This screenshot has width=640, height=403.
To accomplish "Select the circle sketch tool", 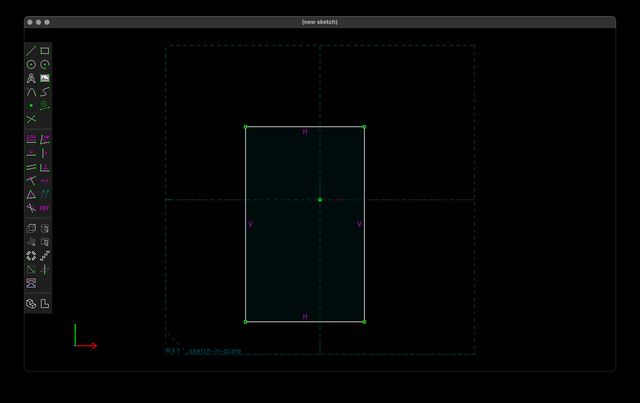I will coord(31,65).
